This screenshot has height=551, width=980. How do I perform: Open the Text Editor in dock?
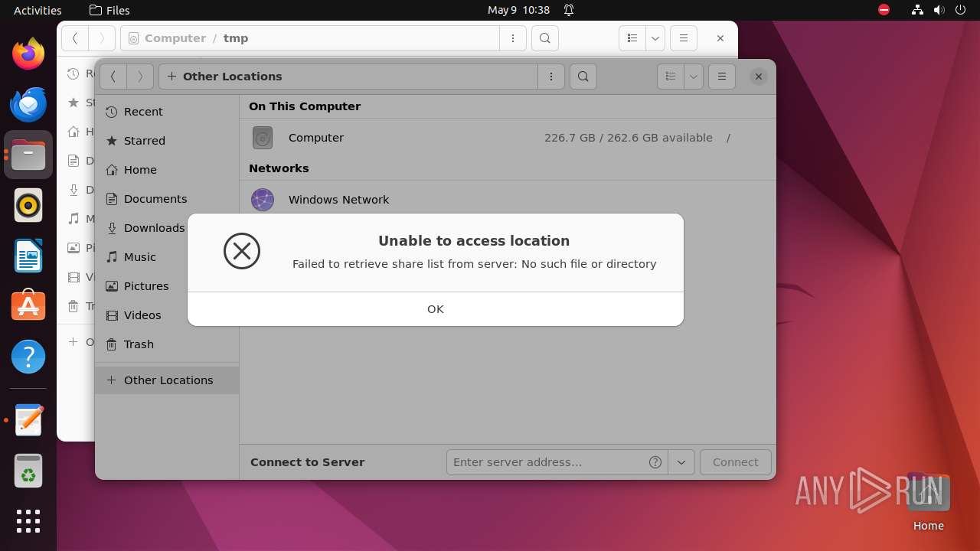tap(28, 420)
